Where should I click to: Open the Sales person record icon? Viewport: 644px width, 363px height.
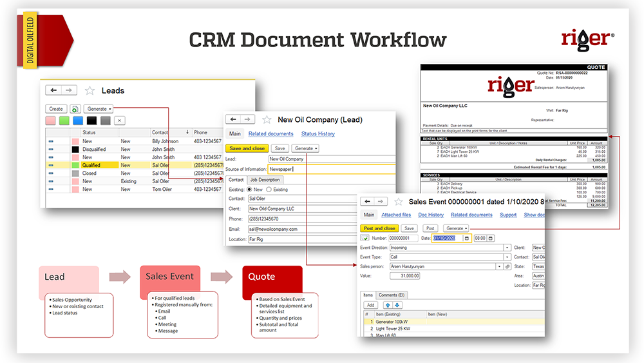pos(507,266)
